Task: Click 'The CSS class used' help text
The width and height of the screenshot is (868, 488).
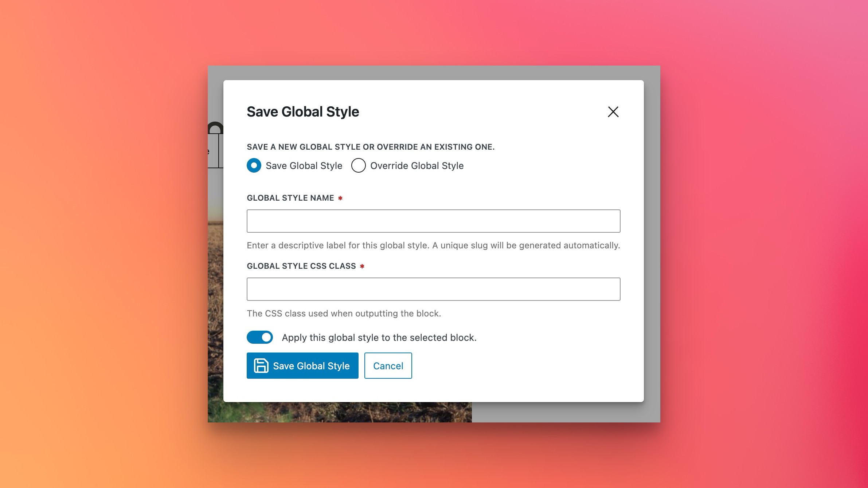Action: coord(344,314)
